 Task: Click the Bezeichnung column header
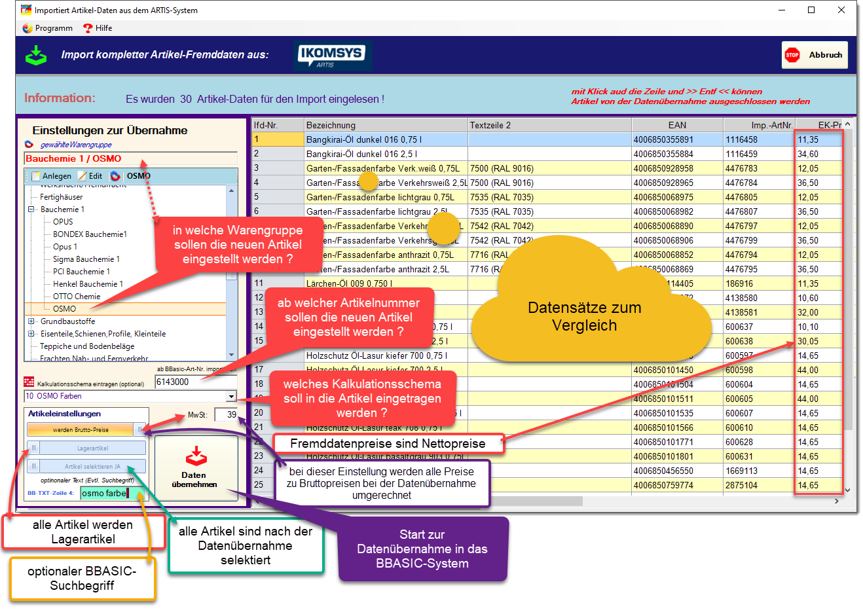[386, 125]
